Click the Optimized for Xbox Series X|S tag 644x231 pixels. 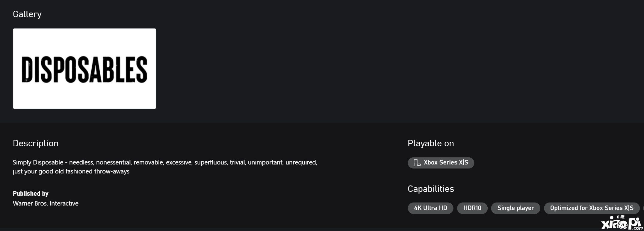pos(592,208)
